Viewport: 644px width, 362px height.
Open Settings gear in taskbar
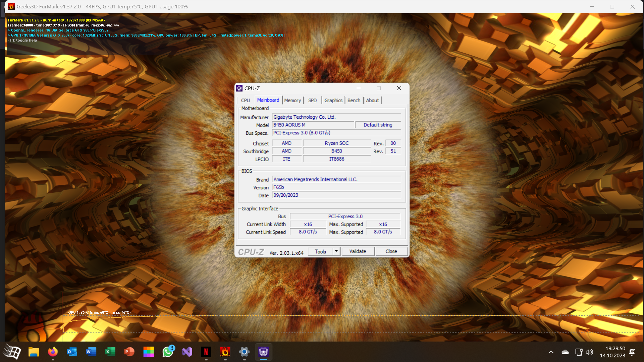pos(244,352)
